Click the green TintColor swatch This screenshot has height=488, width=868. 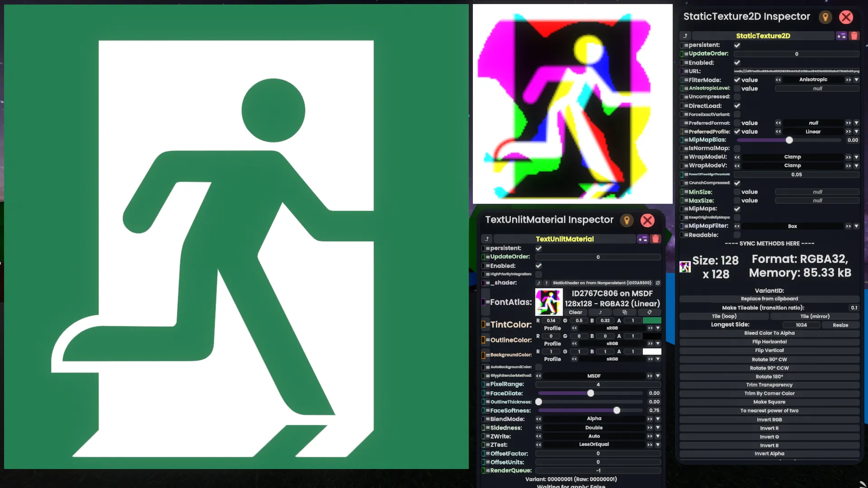(x=652, y=321)
